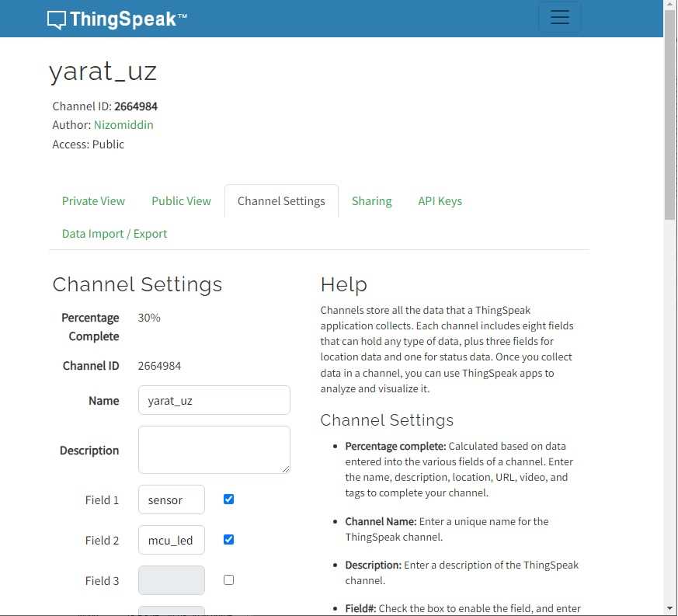Click the scrollbar down arrow
Screen dimensions: 678x616
pos(670,608)
